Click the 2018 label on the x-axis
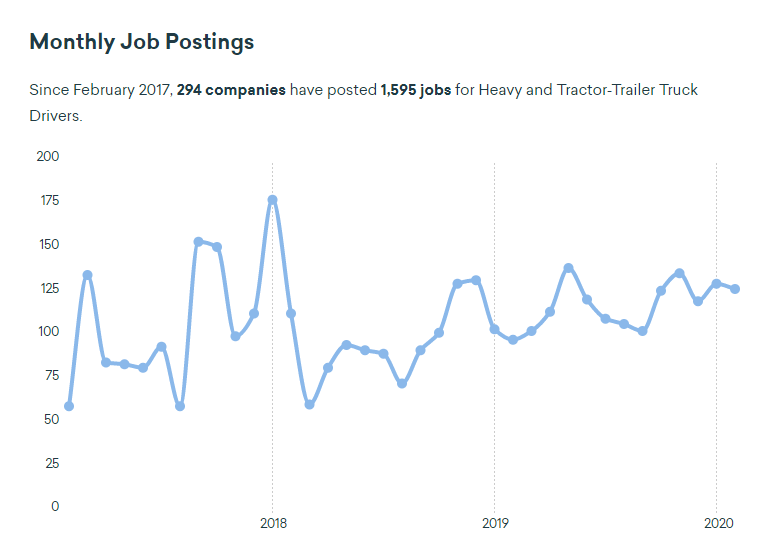This screenshot has width=763, height=560. click(273, 523)
